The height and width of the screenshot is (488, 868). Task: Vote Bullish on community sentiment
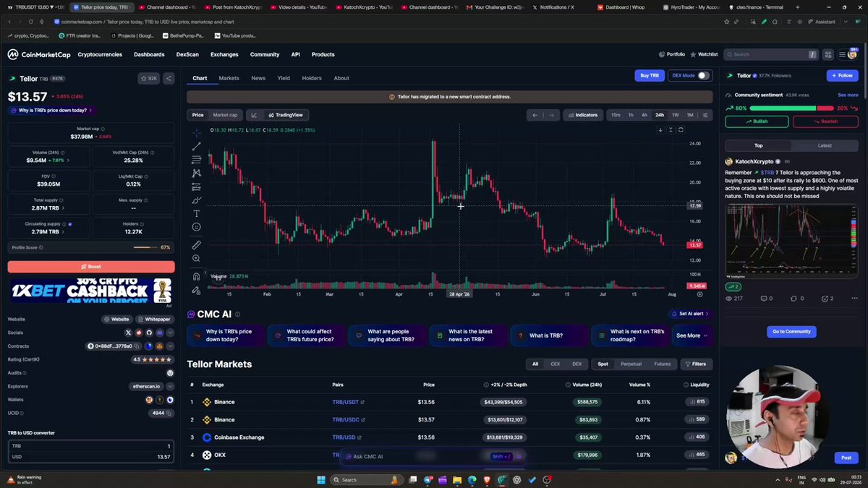757,121
